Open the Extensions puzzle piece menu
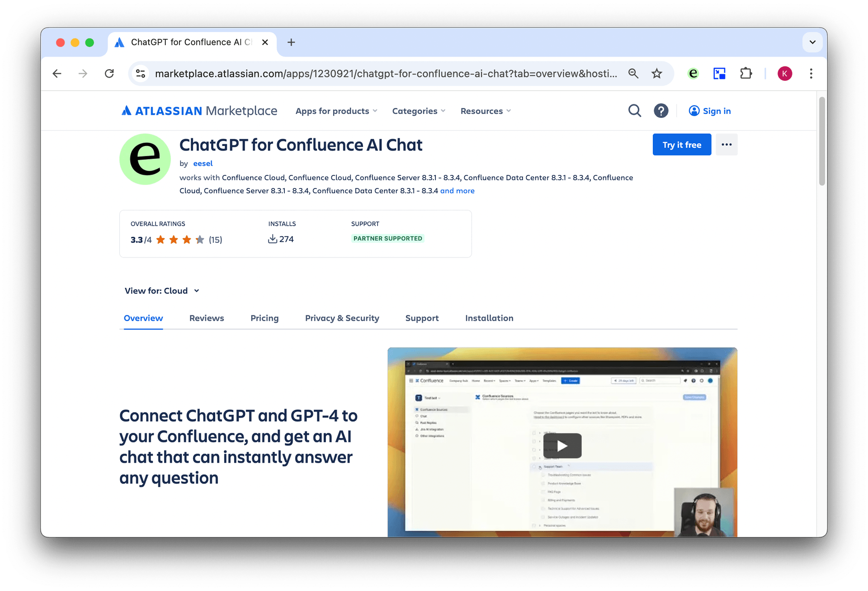 pyautogui.click(x=746, y=74)
